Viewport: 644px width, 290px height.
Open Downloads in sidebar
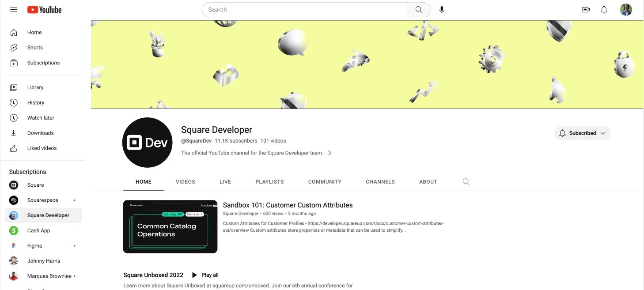[x=43, y=133]
